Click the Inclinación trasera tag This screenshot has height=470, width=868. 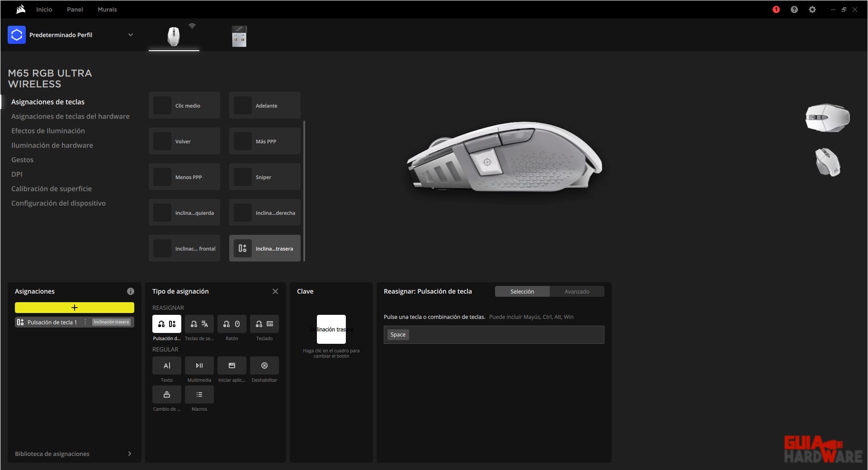(112, 322)
